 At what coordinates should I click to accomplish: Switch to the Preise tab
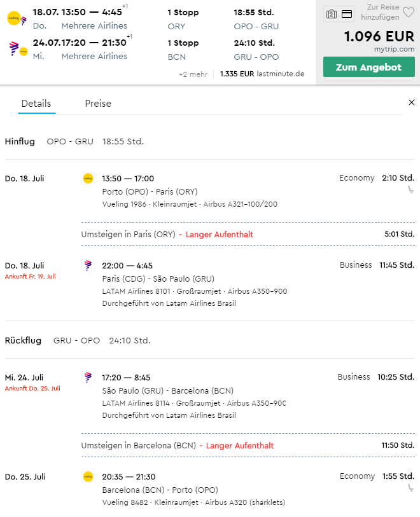pos(98,104)
